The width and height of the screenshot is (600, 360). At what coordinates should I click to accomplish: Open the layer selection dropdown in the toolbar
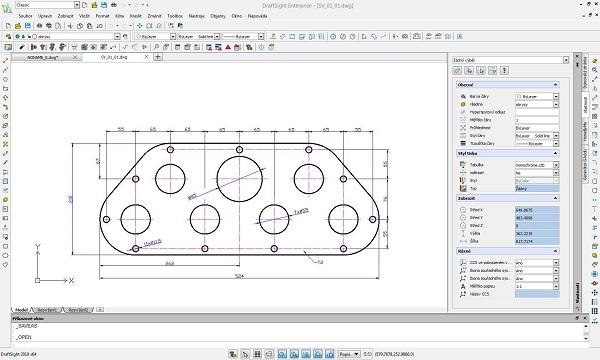[x=117, y=36]
